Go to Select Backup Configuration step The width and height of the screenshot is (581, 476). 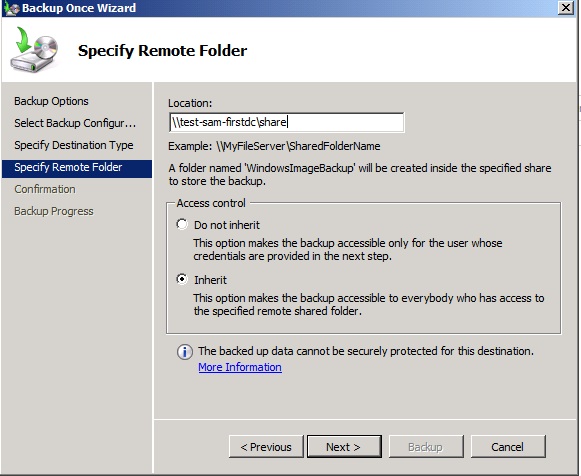point(75,123)
